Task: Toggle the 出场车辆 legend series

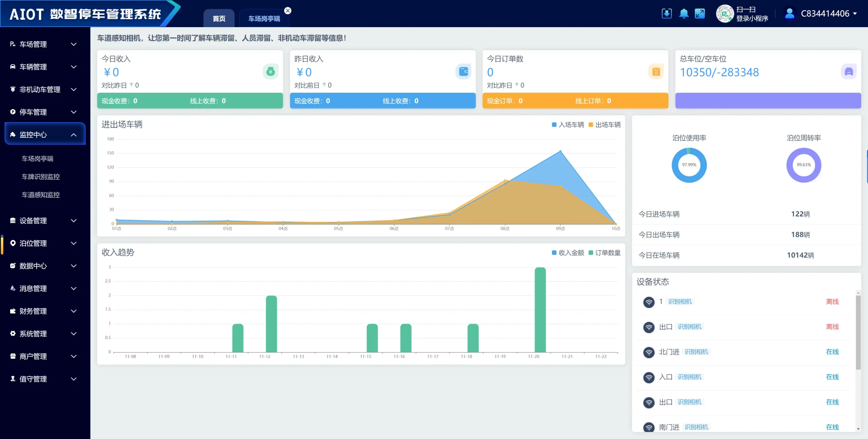Action: (605, 125)
